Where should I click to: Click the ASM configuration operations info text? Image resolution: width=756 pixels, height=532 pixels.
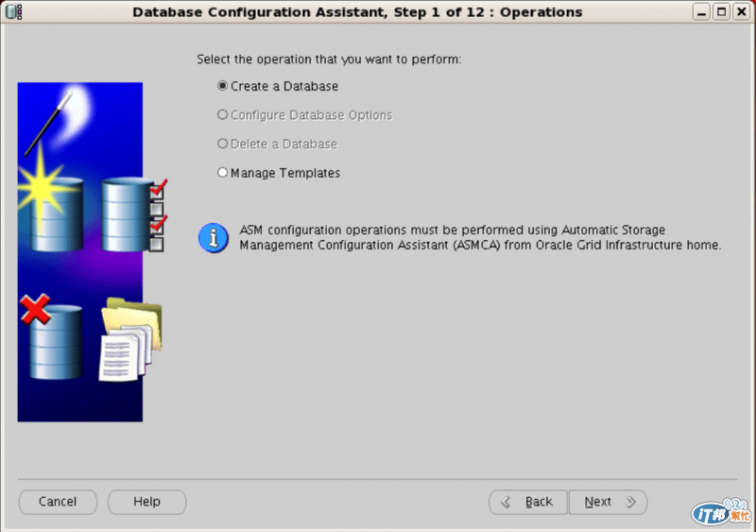tap(480, 237)
